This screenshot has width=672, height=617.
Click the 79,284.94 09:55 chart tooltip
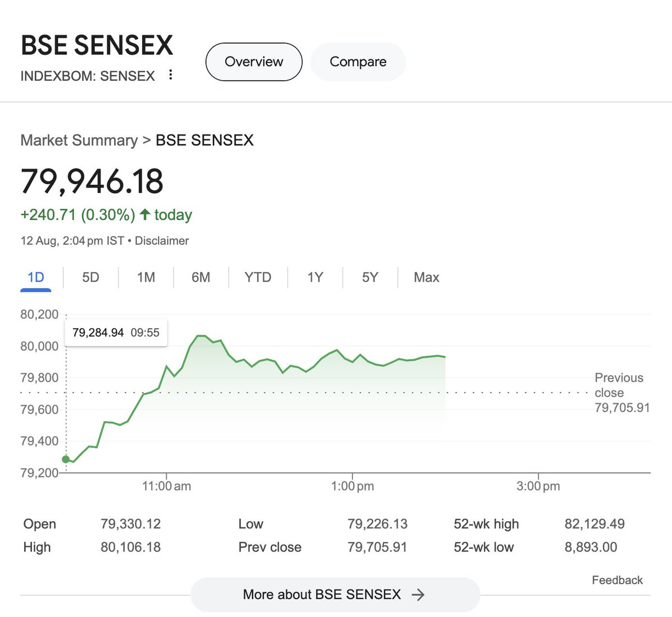[116, 333]
